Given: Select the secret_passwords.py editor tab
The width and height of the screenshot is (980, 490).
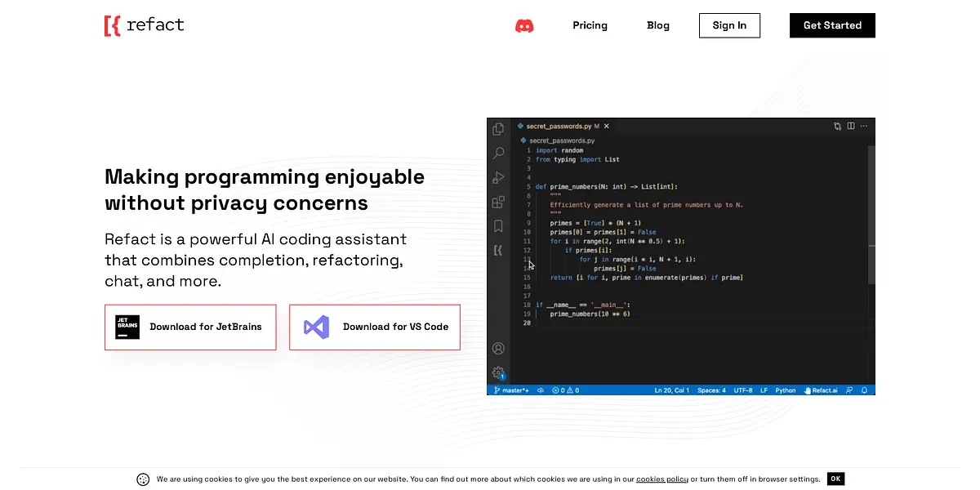Looking at the screenshot, I should 558,127.
